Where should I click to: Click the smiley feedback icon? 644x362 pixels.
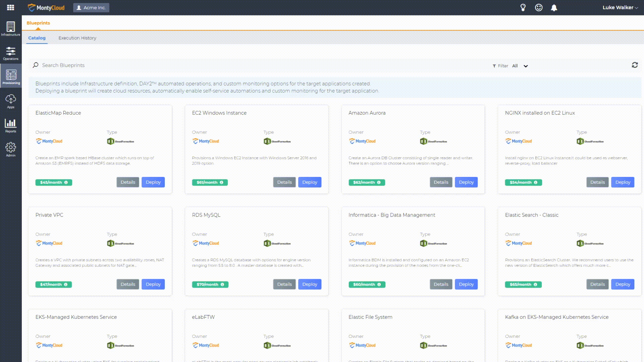tap(539, 8)
